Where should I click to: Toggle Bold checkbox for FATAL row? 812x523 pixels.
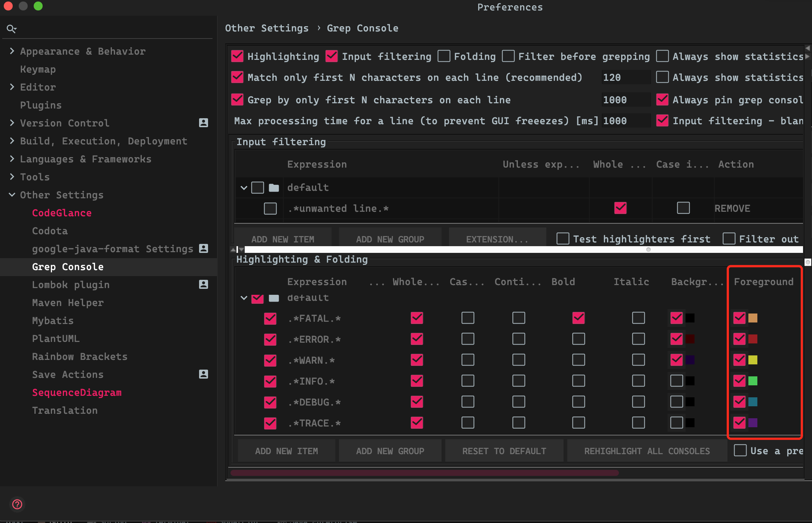tap(579, 318)
